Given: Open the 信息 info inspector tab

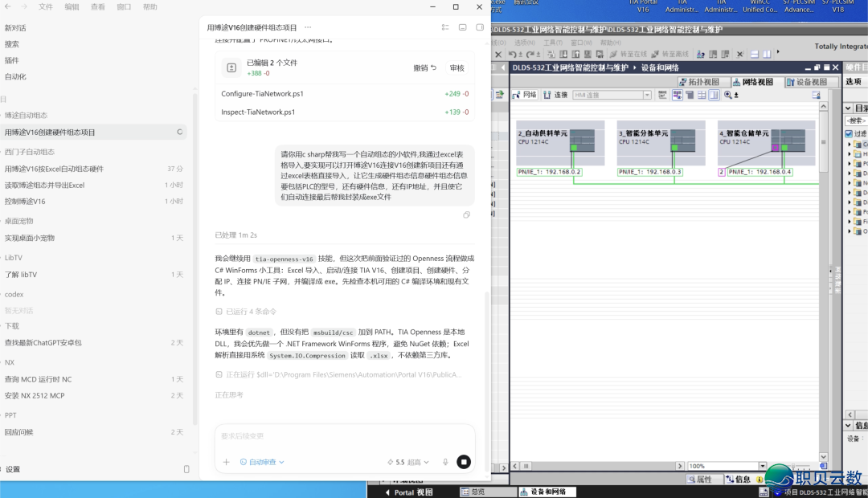Looking at the screenshot, I should [x=739, y=480].
